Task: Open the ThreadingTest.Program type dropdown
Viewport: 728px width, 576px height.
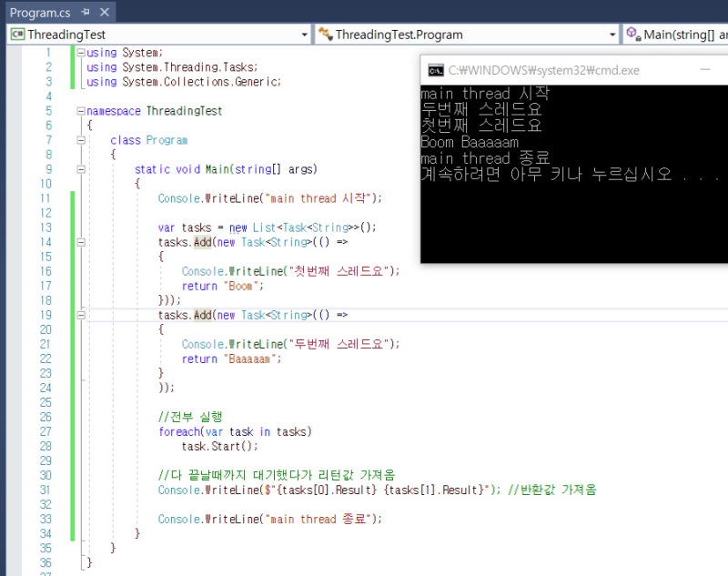Action: (x=612, y=35)
